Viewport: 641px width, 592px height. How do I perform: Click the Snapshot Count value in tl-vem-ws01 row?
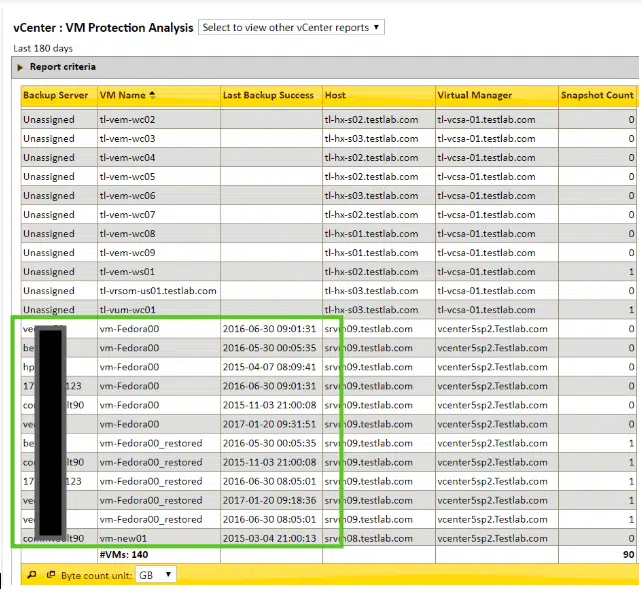click(x=632, y=272)
